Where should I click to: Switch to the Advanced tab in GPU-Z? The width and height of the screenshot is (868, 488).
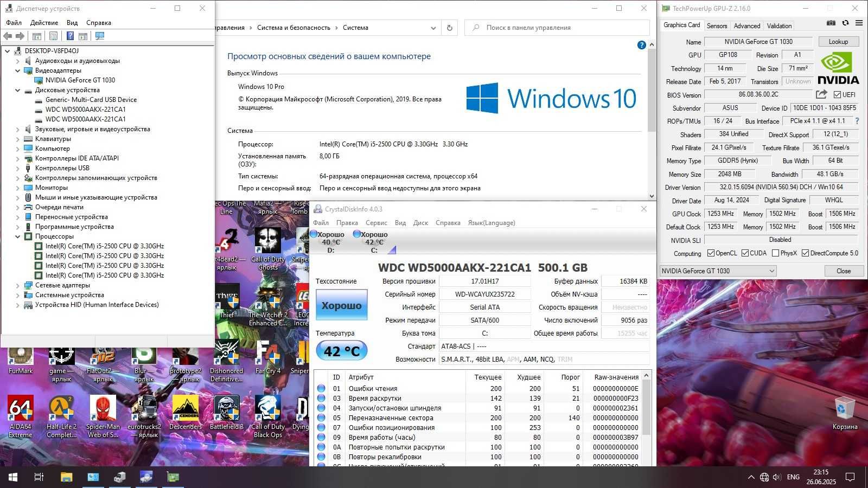(746, 26)
